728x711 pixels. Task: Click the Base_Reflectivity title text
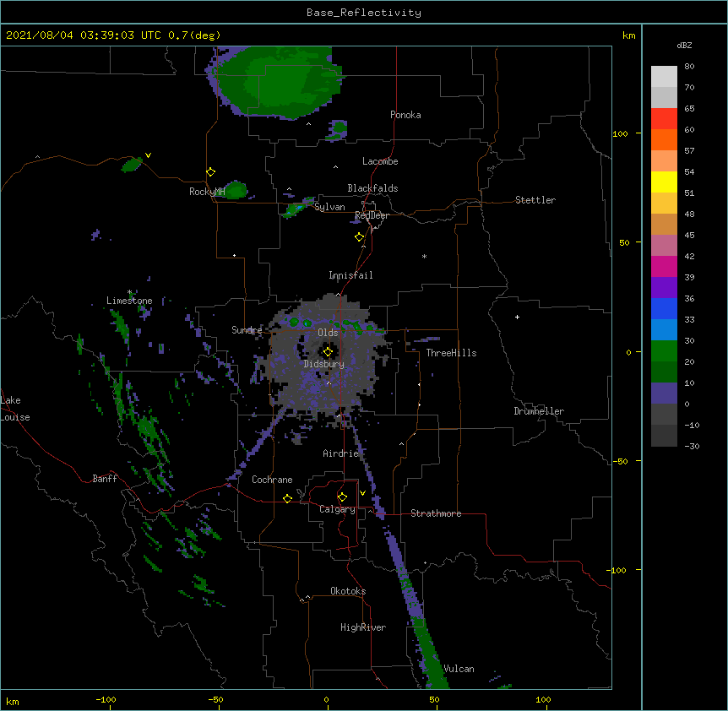pyautogui.click(x=364, y=13)
